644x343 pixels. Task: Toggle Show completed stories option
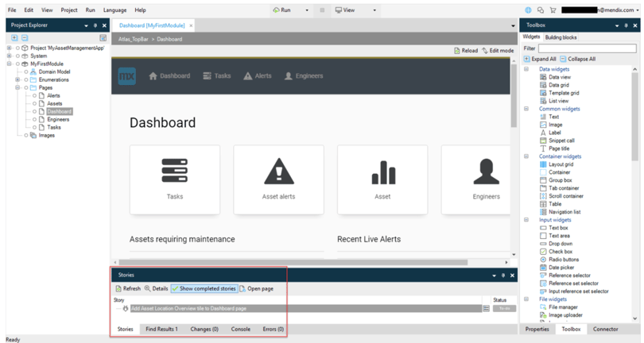point(204,289)
